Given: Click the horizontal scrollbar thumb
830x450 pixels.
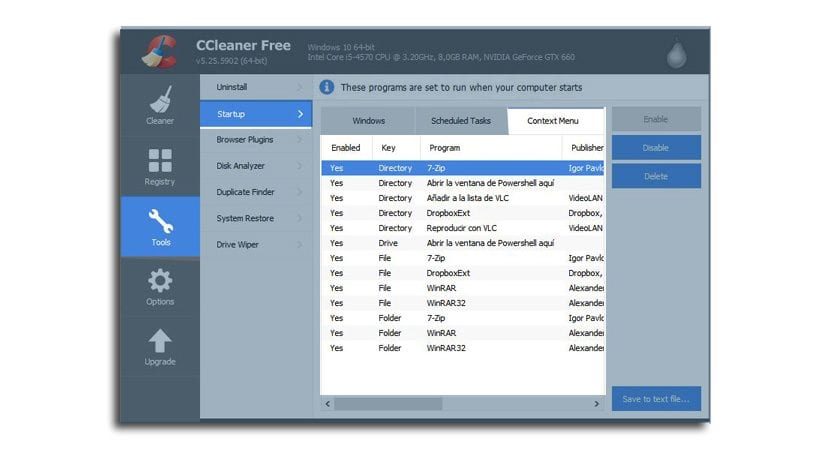Looking at the screenshot, I should 388,404.
